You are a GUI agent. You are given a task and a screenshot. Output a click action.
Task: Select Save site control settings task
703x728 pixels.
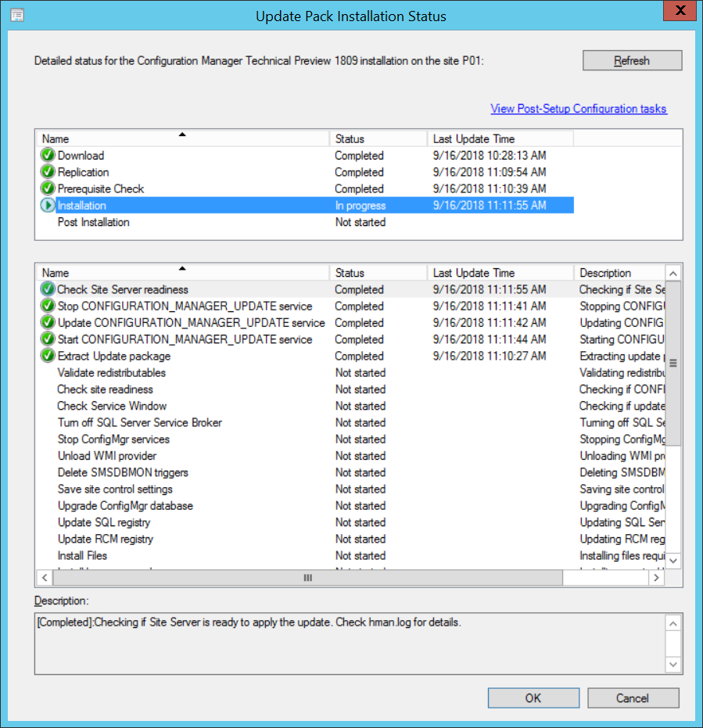pos(350,490)
